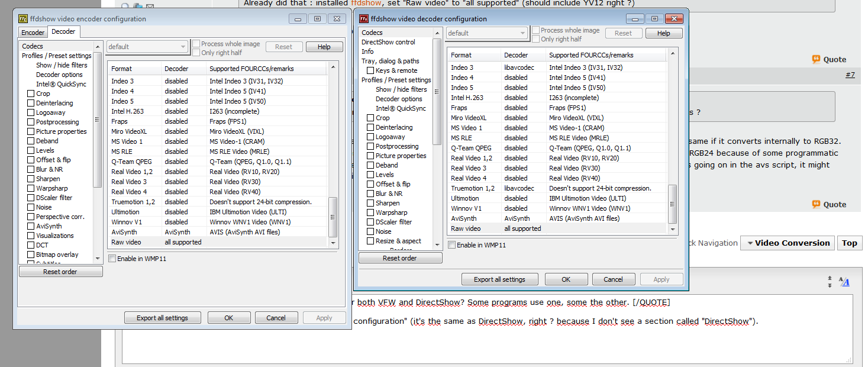Image resolution: width=868 pixels, height=367 pixels.
Task: Click the editor resize arrows icon
Action: (x=830, y=282)
